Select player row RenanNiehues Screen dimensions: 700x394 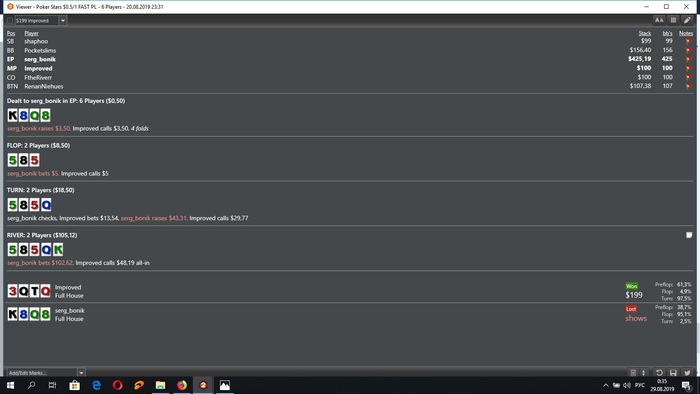[350, 86]
